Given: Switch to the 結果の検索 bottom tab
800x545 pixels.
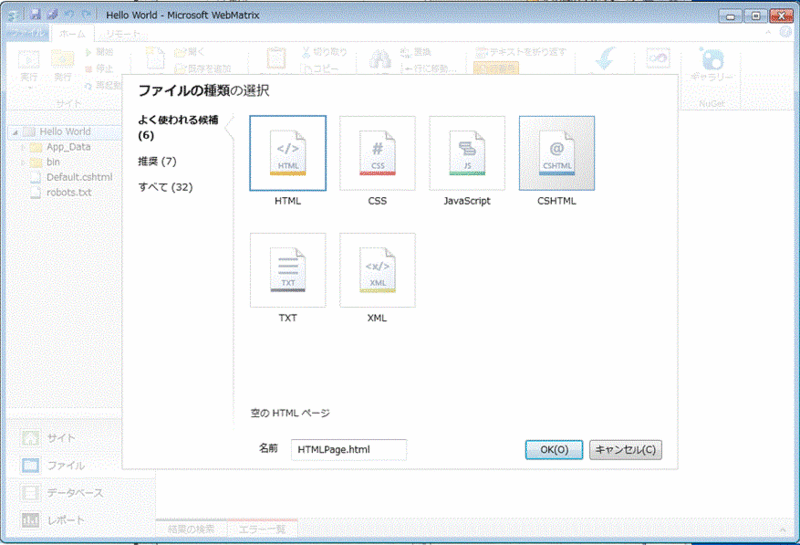Looking at the screenshot, I should coord(191,529).
